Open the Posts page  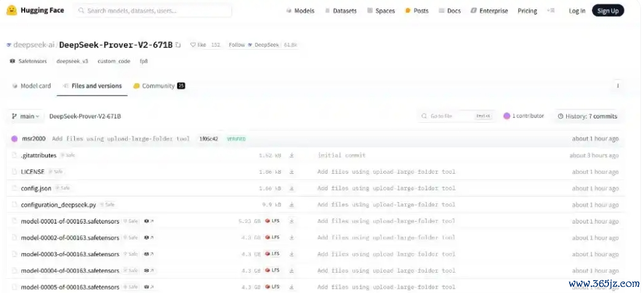pyautogui.click(x=416, y=11)
